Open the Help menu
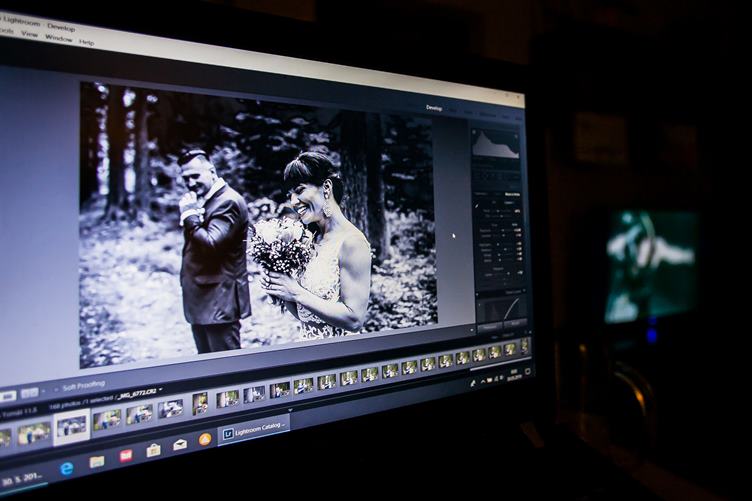752x501 pixels. (87, 42)
